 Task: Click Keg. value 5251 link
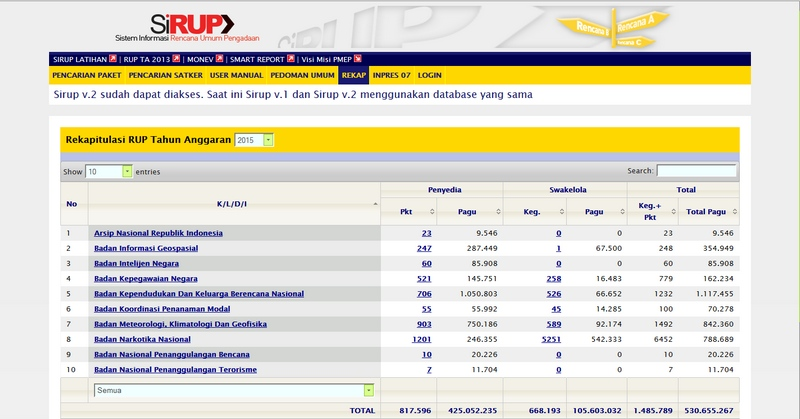(x=551, y=339)
